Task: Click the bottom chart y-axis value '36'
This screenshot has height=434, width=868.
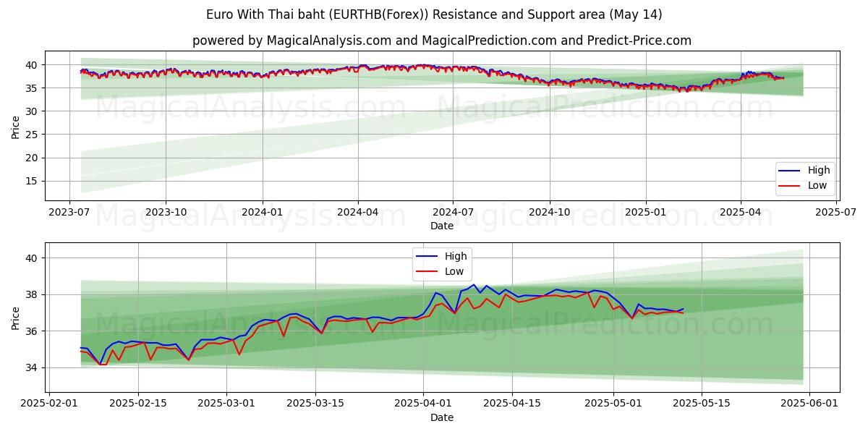Action: coord(33,331)
